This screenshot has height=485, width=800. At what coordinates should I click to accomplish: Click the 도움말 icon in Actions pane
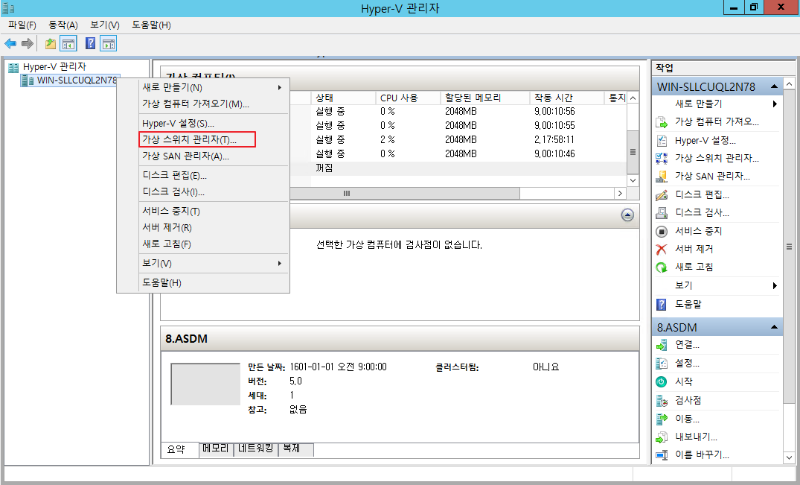(661, 304)
